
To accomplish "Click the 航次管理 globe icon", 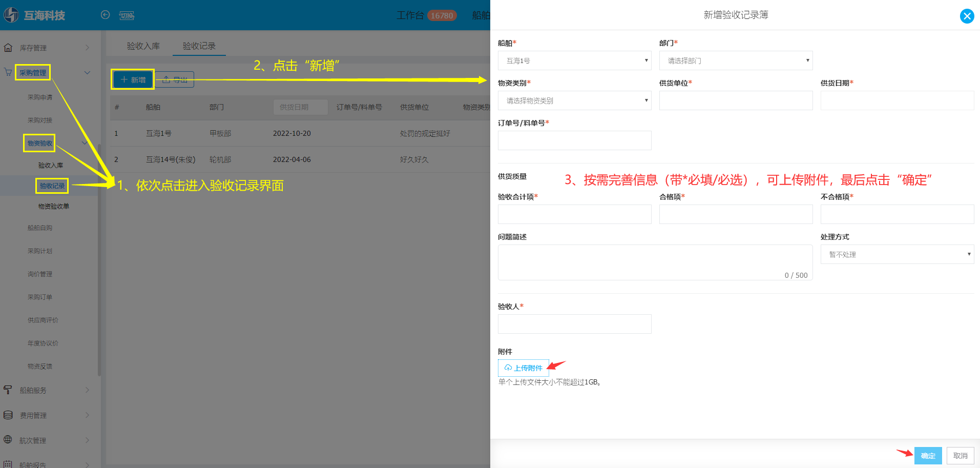I will [8, 440].
